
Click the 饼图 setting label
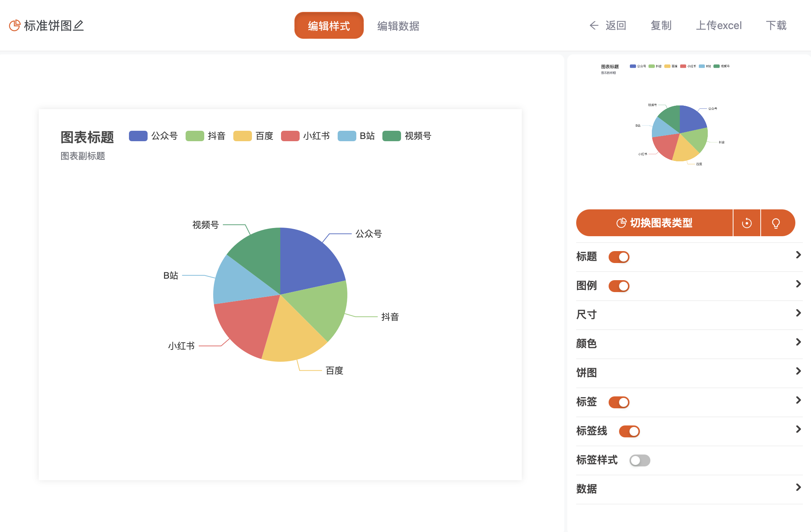(x=587, y=373)
